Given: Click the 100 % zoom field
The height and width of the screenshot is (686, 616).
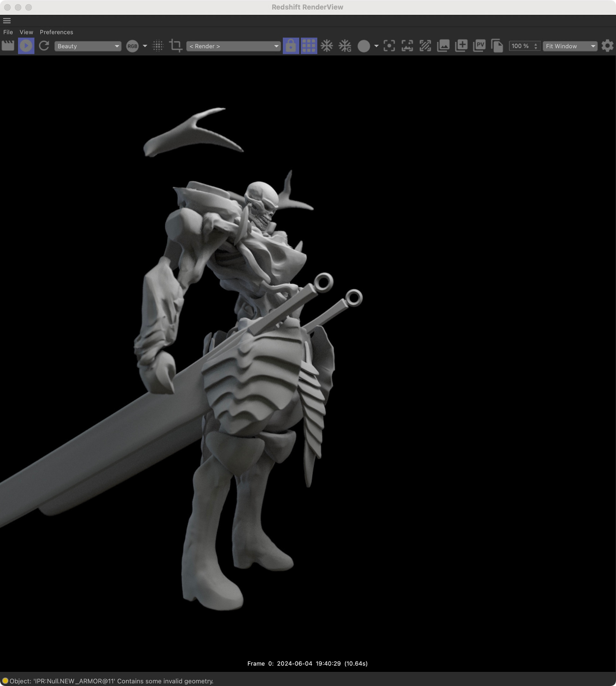Looking at the screenshot, I should click(521, 46).
